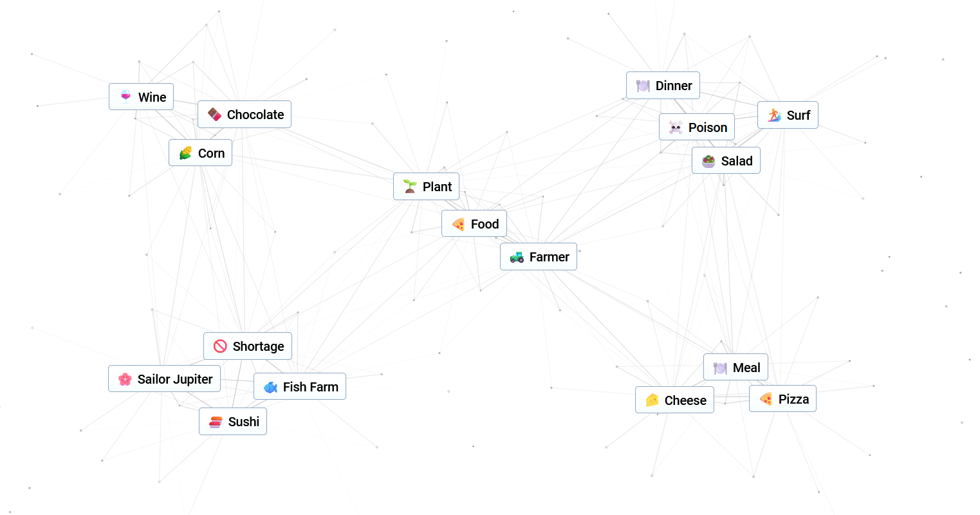Click the fish icon on Fish Farm

270,387
